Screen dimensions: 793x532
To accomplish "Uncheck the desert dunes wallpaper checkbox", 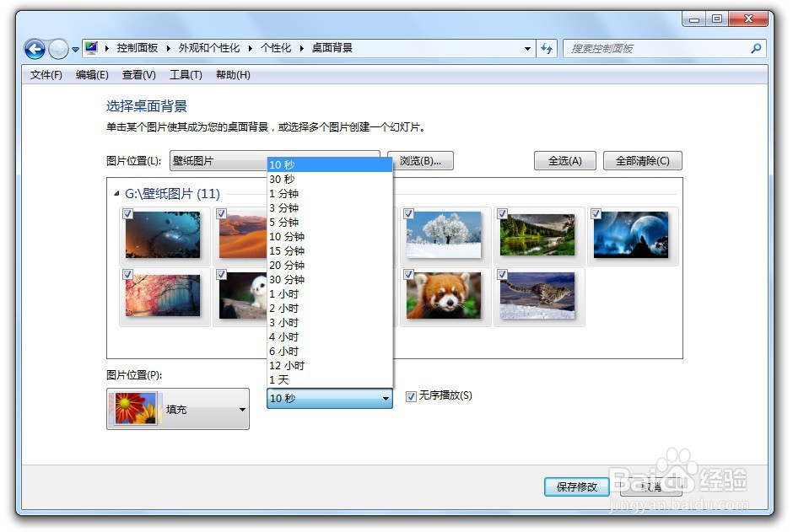I will tap(222, 213).
